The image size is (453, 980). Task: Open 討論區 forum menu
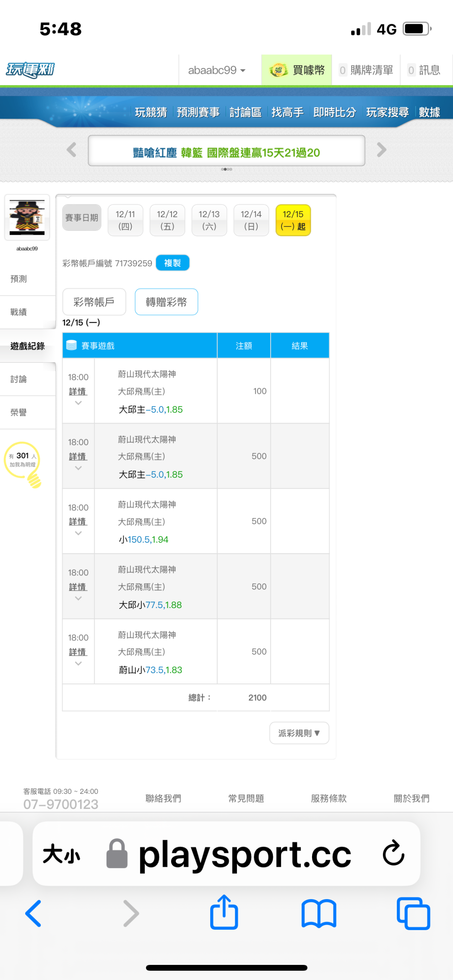(x=245, y=112)
